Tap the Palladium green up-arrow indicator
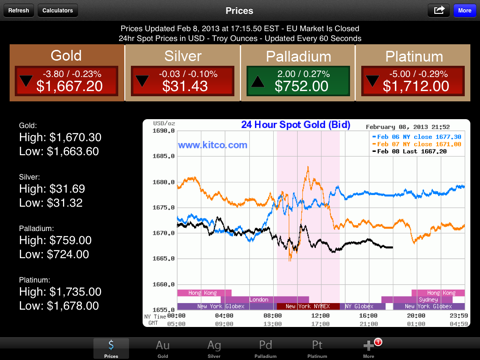The height and width of the screenshot is (360, 480). (258, 82)
